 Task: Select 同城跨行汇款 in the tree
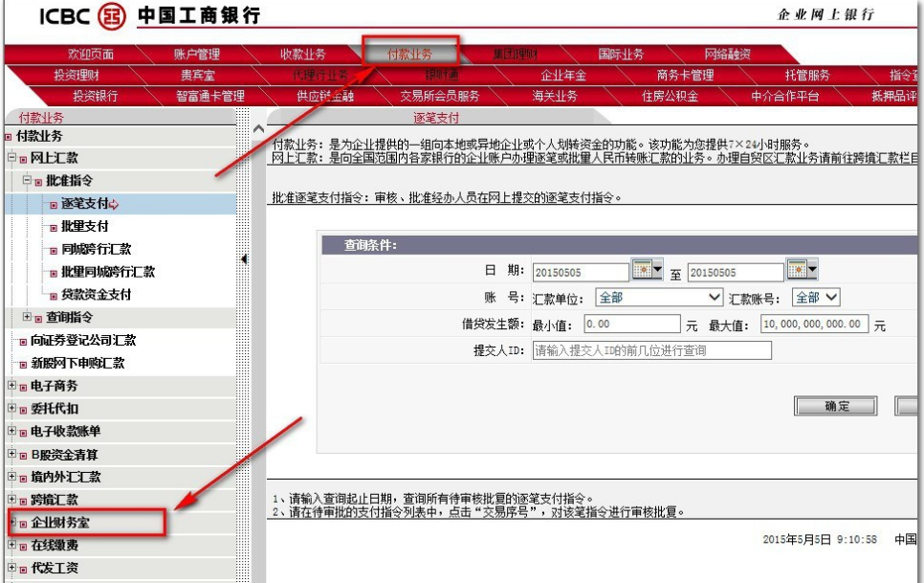click(96, 249)
